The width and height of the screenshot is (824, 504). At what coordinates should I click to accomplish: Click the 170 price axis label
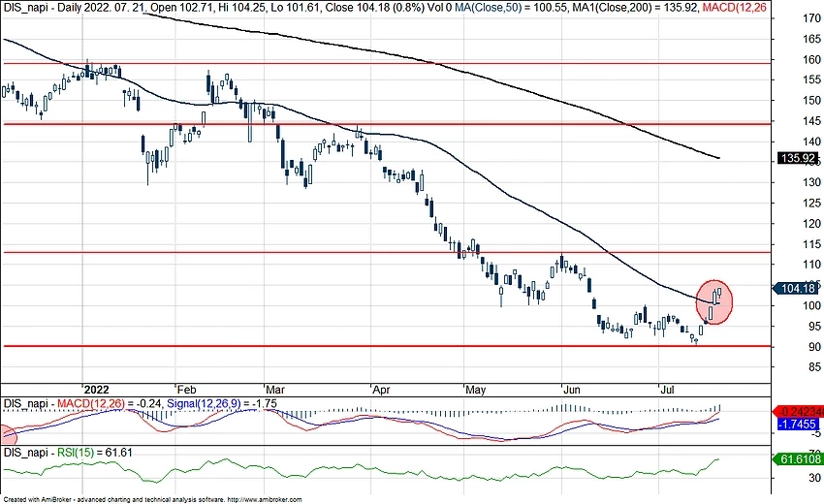point(812,18)
